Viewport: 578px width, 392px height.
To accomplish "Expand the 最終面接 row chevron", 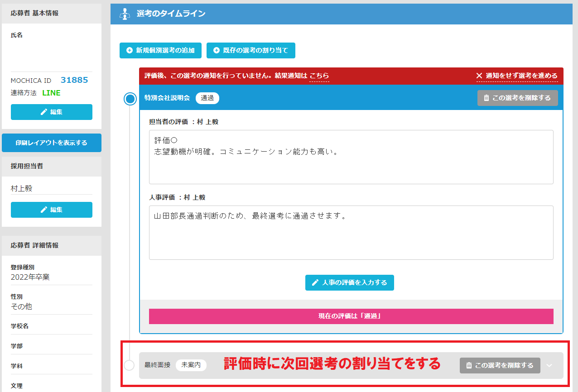I will (x=549, y=365).
